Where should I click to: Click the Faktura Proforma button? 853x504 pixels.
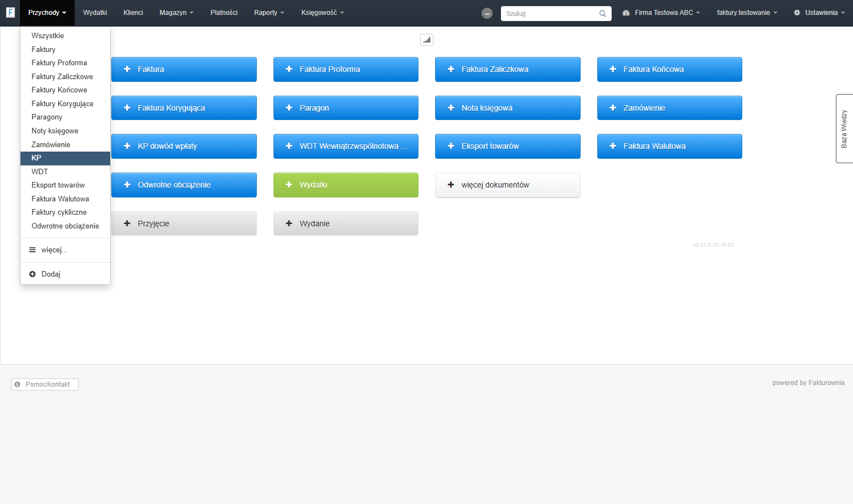pyautogui.click(x=346, y=69)
